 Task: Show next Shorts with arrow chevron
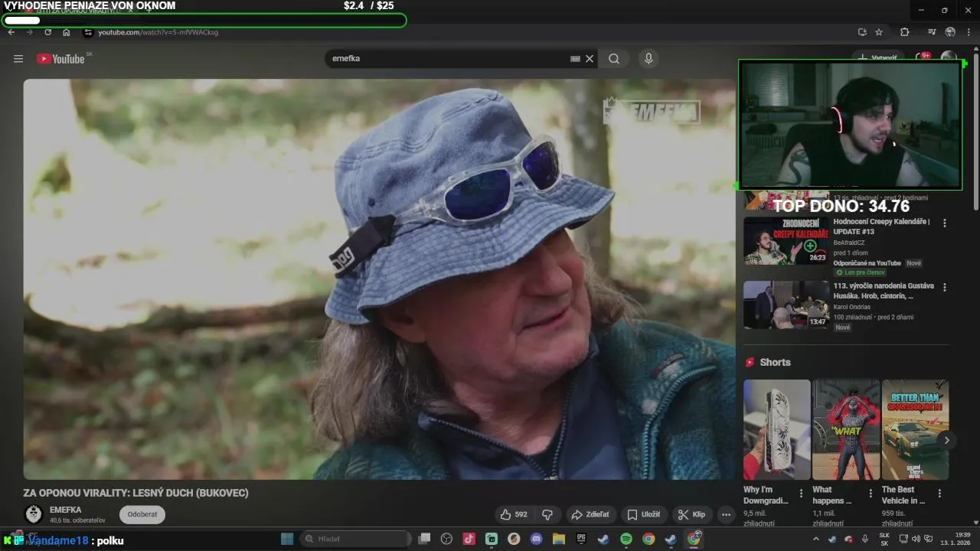click(x=946, y=440)
